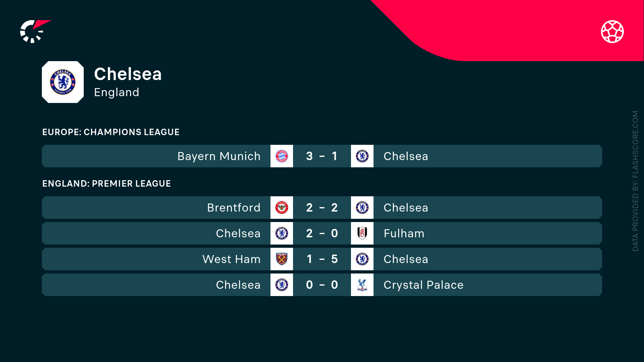Click the 'Data provided by: Flashscore.com' text
Viewport: 644px width, 362px height.
(636, 181)
